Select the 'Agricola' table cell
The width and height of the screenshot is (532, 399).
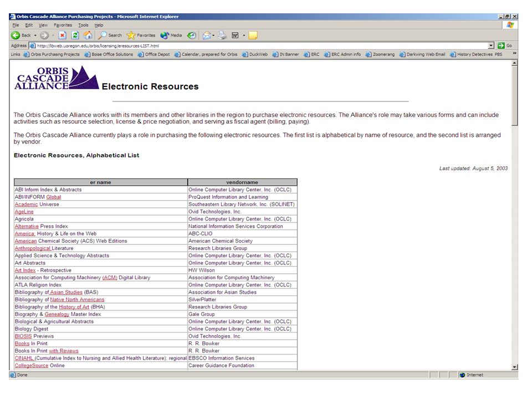point(101,219)
